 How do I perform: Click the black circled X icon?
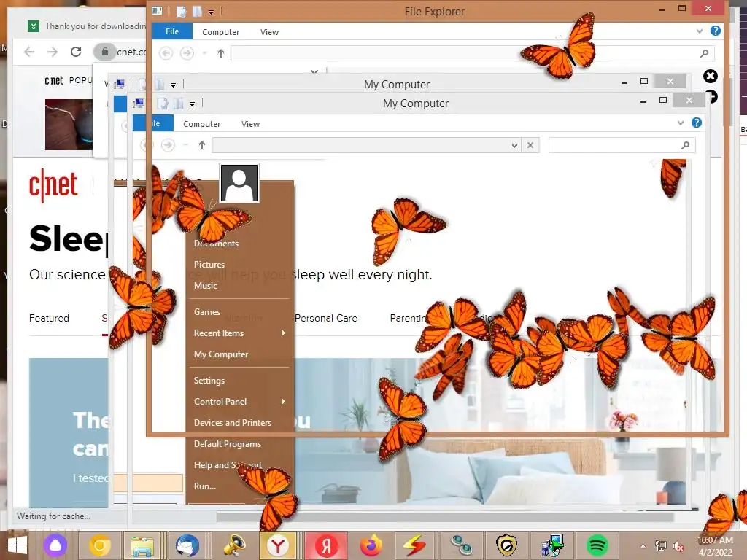point(711,76)
